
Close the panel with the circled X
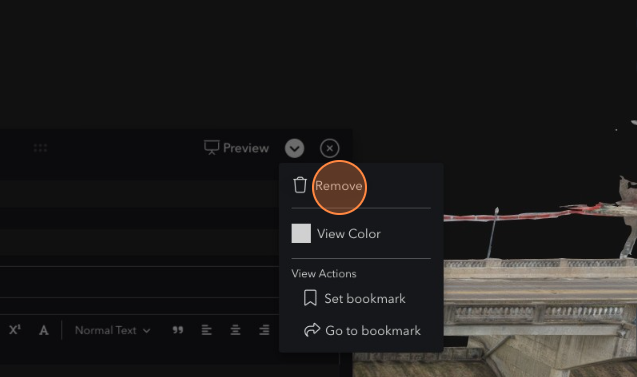329,148
